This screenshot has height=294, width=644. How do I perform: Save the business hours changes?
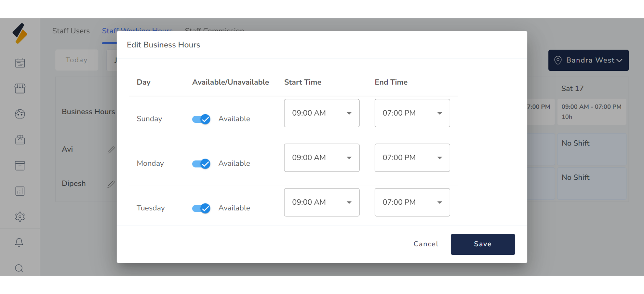tap(483, 244)
